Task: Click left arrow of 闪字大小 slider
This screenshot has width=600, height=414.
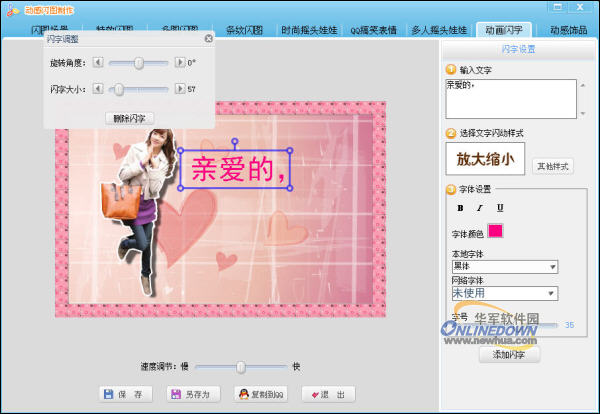Action: 97,89
